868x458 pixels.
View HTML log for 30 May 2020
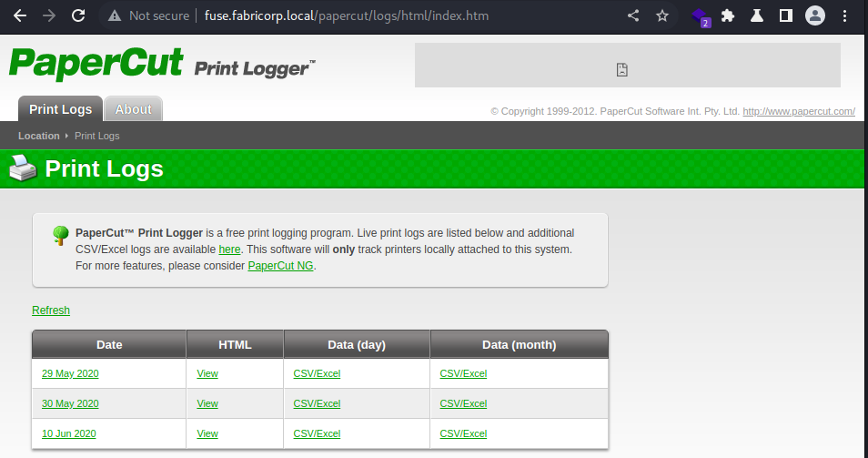(x=207, y=403)
